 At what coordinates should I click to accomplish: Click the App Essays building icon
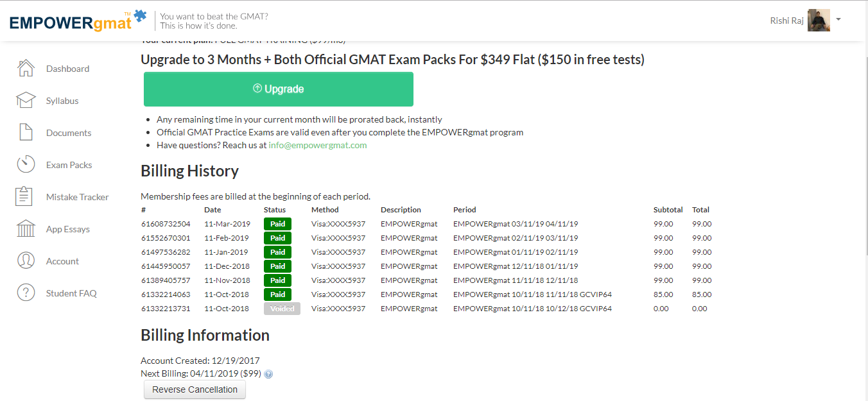[26, 229]
